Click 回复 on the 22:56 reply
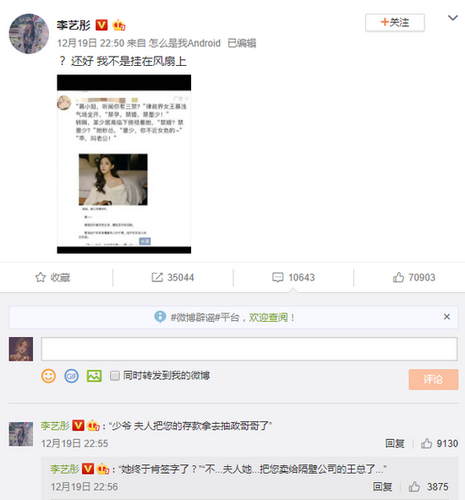 coord(382,487)
